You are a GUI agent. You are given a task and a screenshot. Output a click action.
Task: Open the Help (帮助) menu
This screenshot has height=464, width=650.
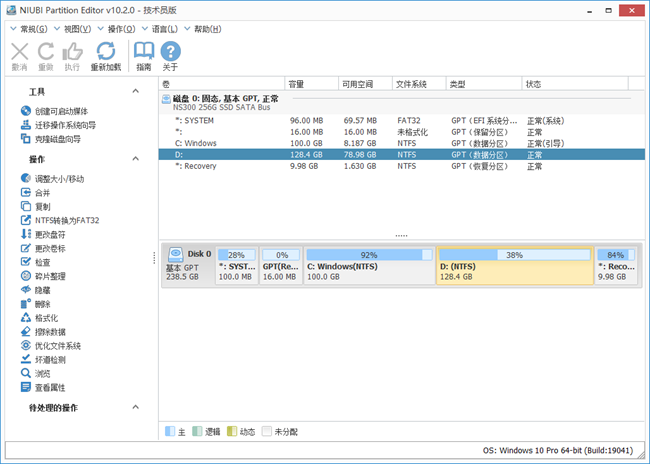203,29
